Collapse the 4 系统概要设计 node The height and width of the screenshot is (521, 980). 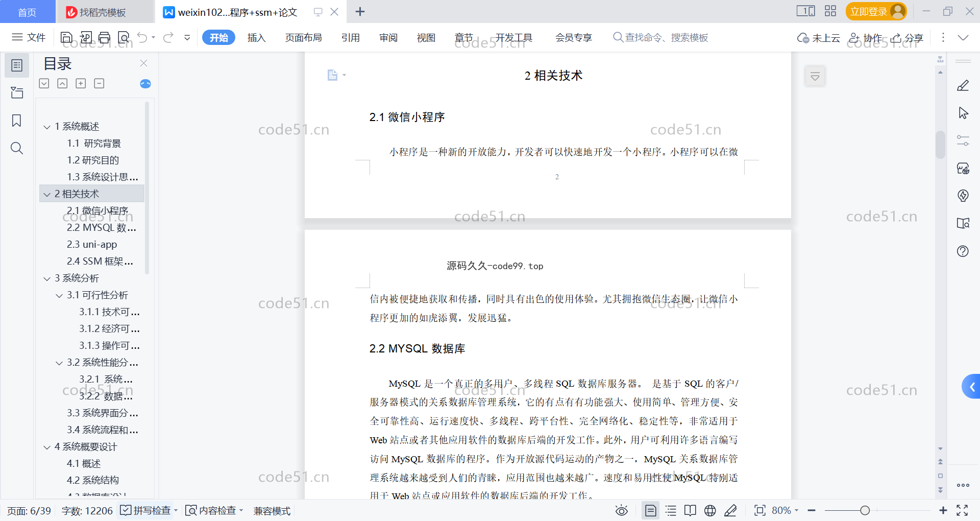point(47,447)
